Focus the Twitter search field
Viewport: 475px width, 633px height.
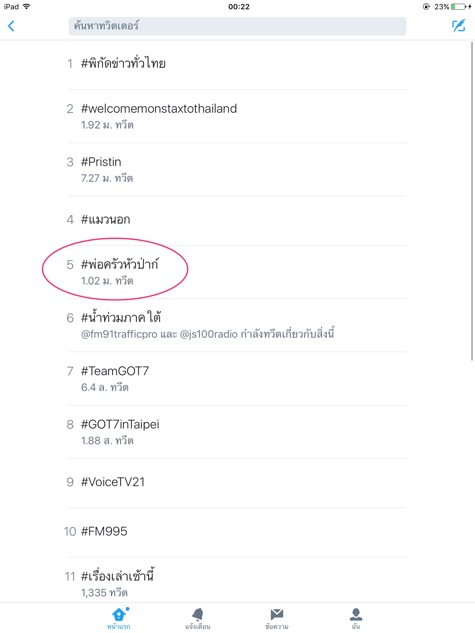point(237,26)
